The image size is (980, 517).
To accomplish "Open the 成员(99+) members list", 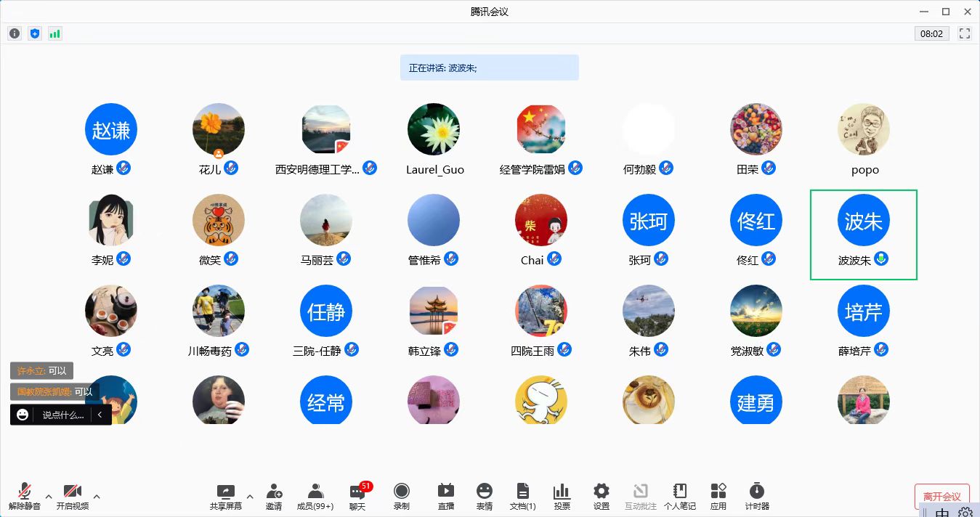I will pos(315,497).
